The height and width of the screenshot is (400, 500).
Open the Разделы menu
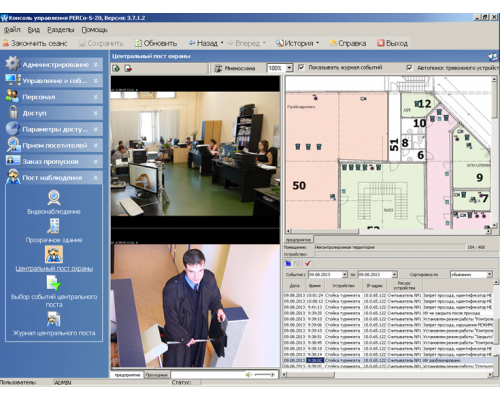coord(60,30)
